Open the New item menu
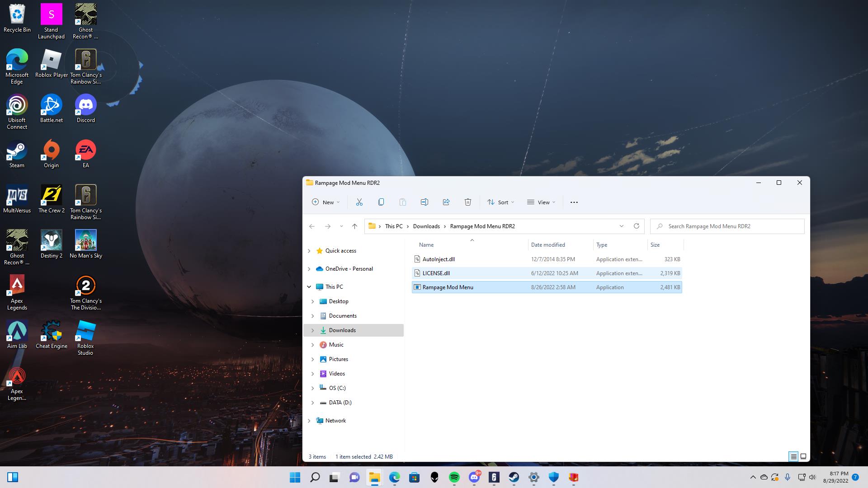This screenshot has height=488, width=868. click(325, 202)
